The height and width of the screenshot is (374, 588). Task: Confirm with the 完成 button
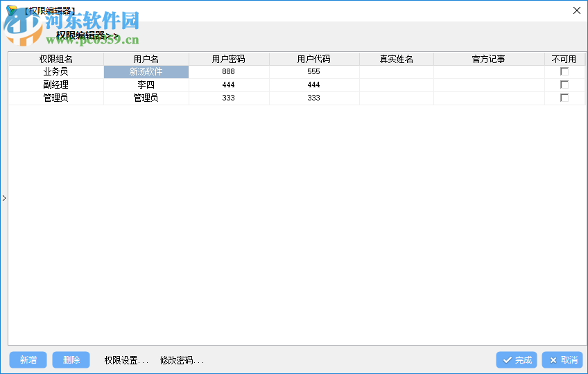coord(517,359)
